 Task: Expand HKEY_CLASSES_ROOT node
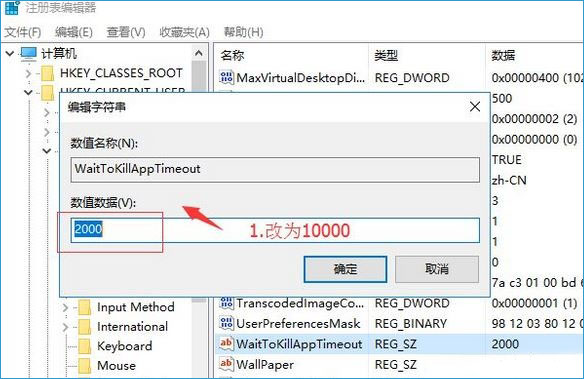pos(29,74)
